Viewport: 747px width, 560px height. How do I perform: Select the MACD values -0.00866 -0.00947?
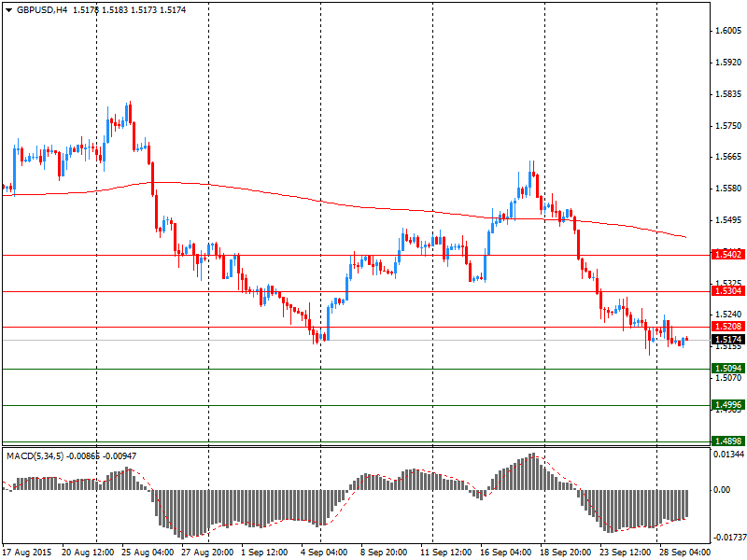point(101,456)
